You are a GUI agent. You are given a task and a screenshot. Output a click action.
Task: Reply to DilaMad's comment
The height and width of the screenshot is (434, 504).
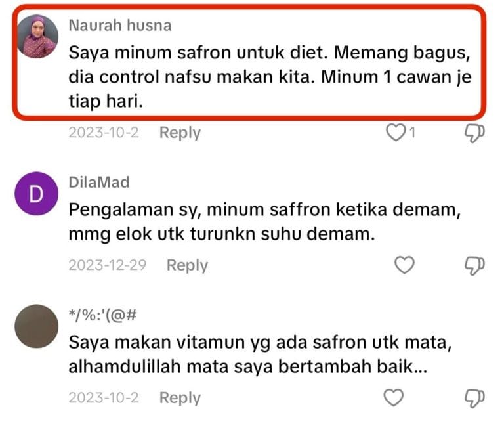tap(187, 265)
